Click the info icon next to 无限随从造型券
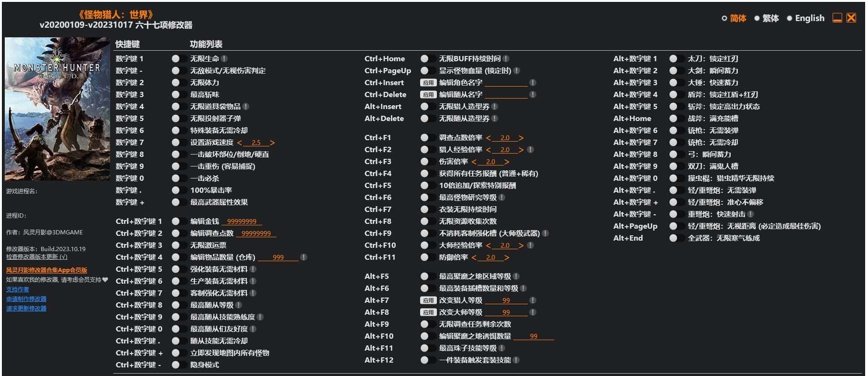 pos(494,119)
